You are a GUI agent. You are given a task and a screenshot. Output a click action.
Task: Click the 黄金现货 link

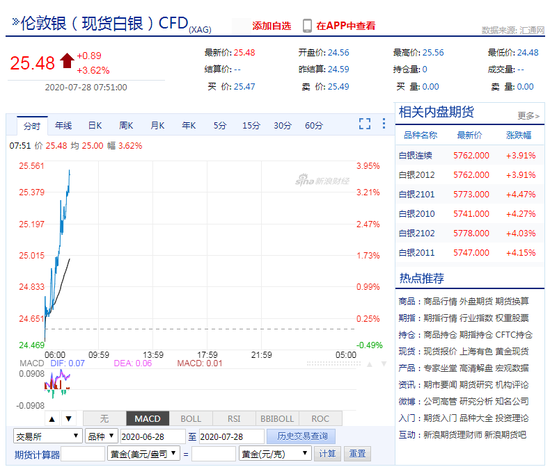[512, 352]
